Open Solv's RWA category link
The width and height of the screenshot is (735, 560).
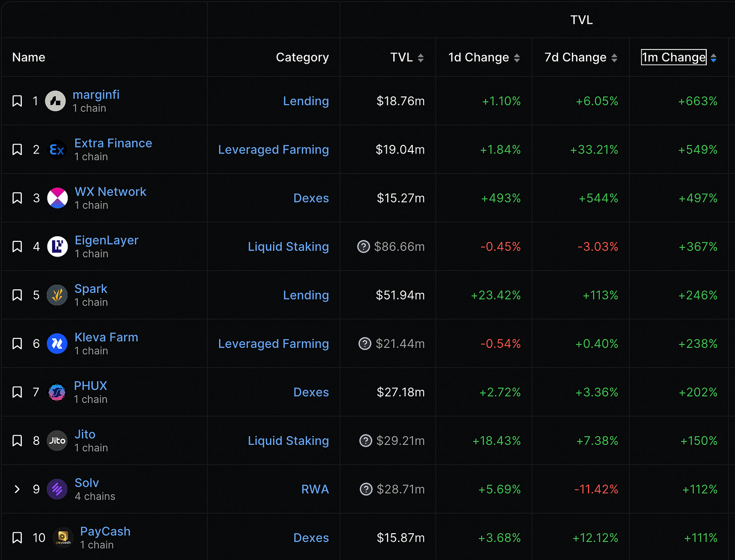point(315,489)
